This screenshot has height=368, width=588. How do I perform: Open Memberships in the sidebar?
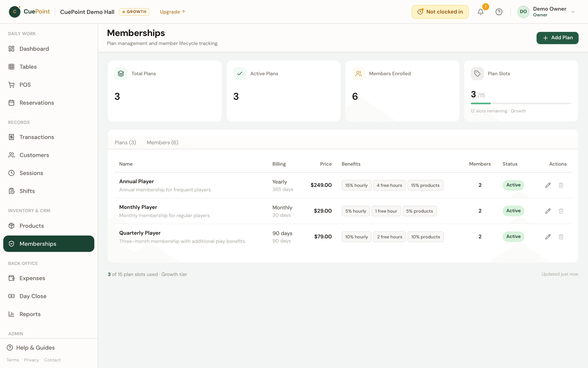coord(49,244)
